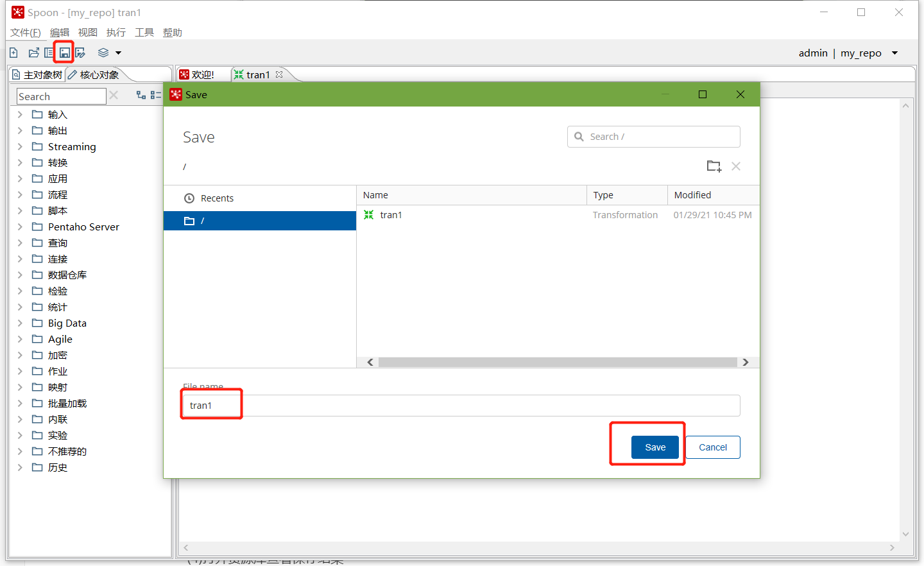Sort file list by Modified column

pos(714,195)
